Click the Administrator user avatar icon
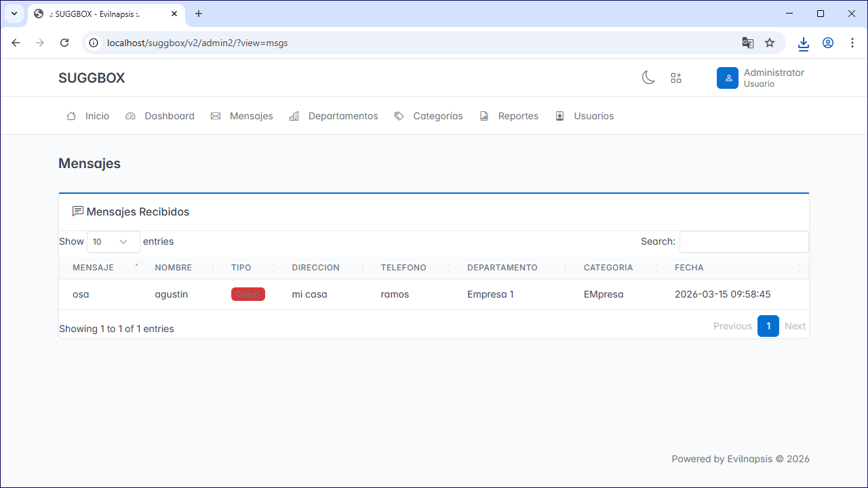Screen dimensions: 868x488 click(728, 78)
